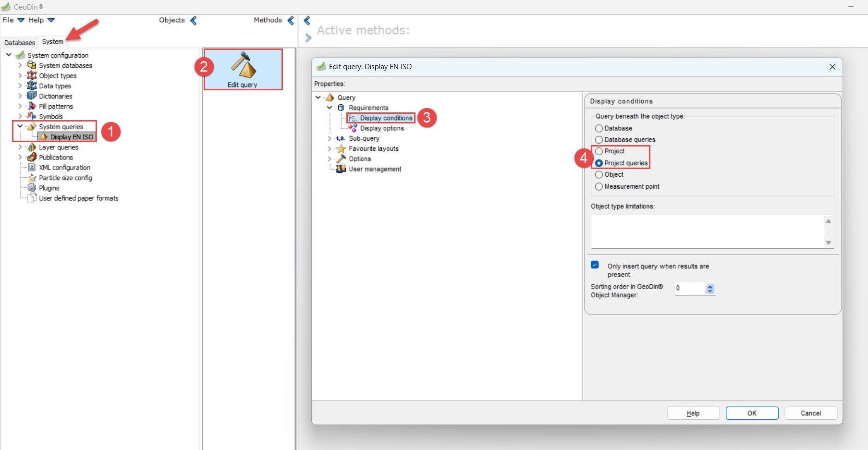Expand the Sub-query node

coord(330,138)
